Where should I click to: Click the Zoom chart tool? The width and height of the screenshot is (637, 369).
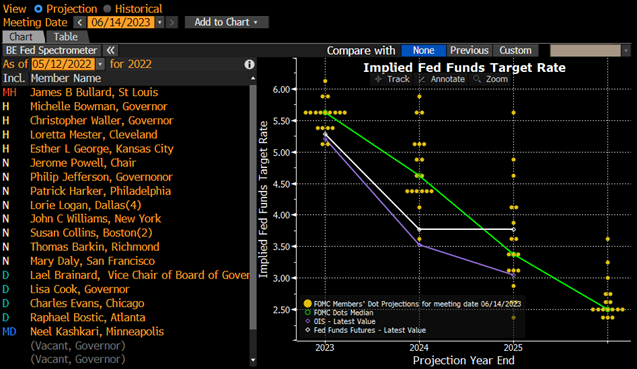[x=491, y=79]
